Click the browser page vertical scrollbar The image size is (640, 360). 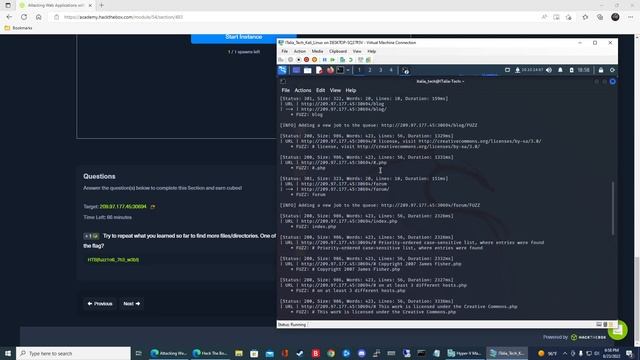(x=637, y=300)
